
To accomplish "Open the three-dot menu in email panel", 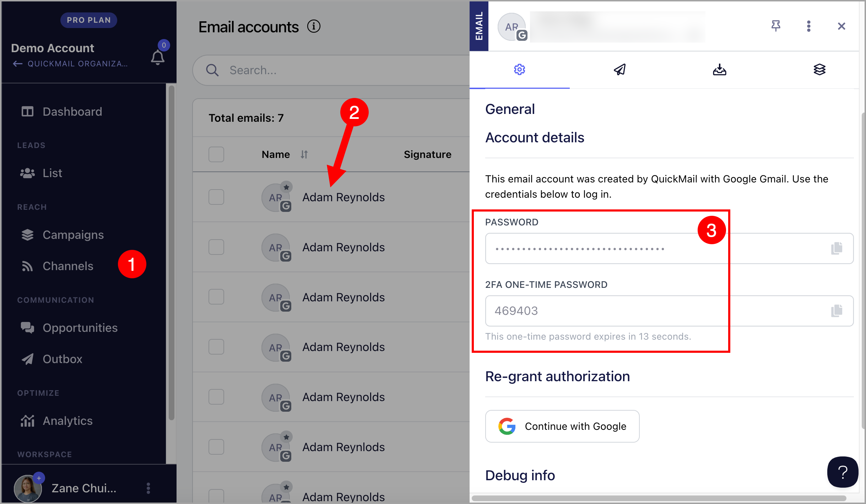I will [809, 26].
